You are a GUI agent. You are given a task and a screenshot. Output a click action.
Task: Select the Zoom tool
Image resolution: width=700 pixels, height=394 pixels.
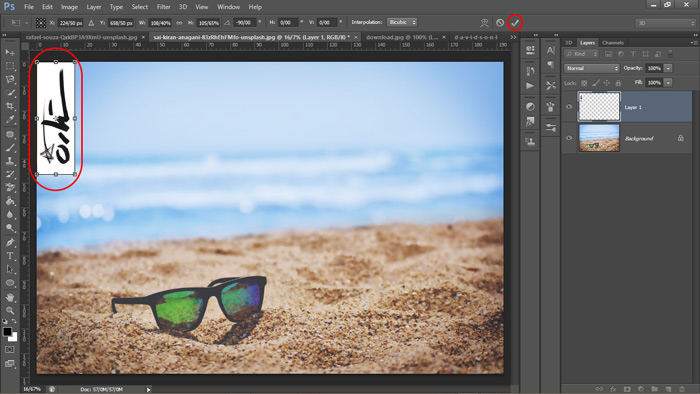tap(10, 311)
